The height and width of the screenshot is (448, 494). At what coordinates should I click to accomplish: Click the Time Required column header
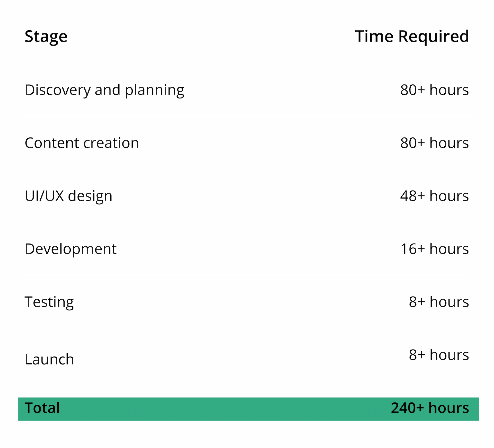tap(412, 37)
